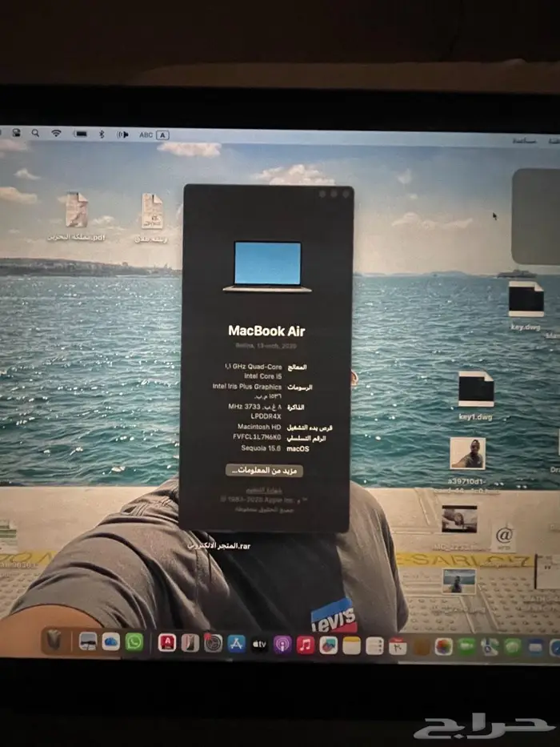Open the Help menu (مساعدة)
This screenshot has height=747, width=560.
[x=523, y=141]
